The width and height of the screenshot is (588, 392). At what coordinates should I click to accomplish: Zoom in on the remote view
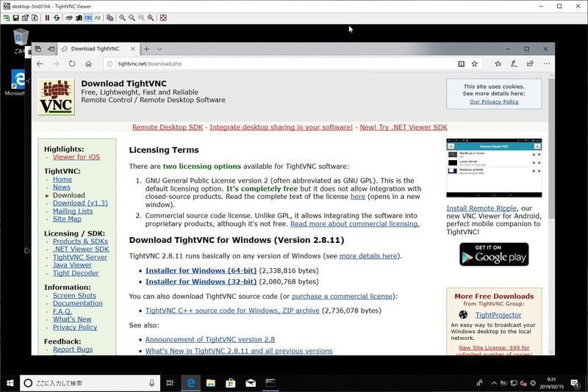(122, 18)
